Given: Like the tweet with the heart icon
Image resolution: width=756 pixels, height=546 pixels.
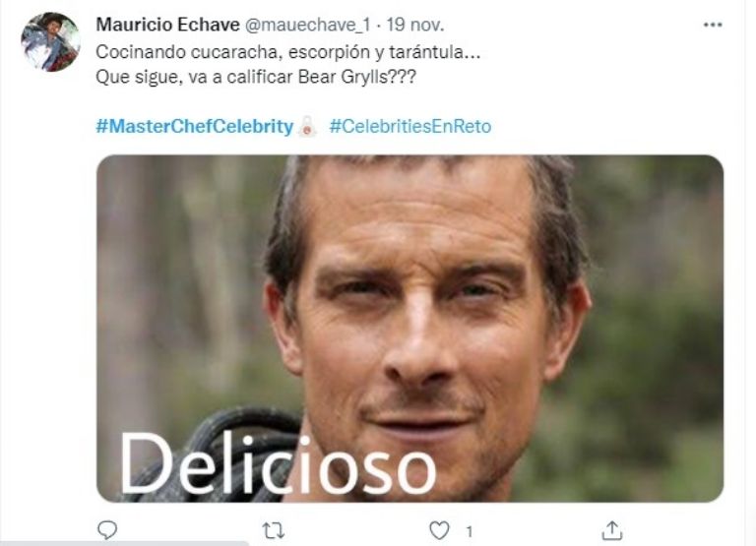Looking at the screenshot, I should coord(439,530).
